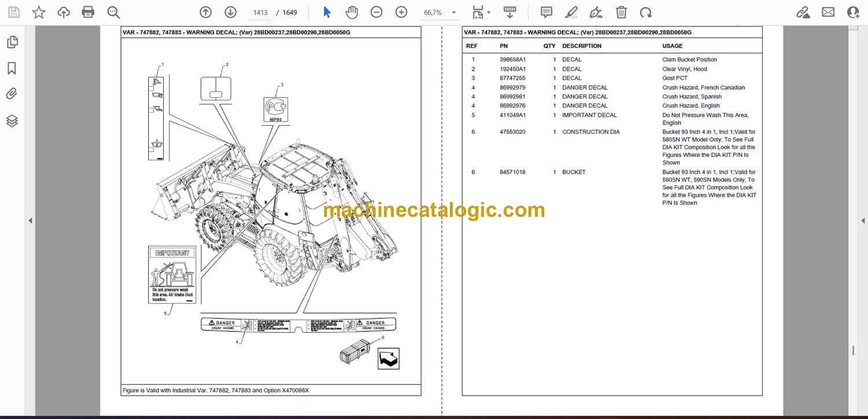
Task: Select part number 86992981
Action: [x=513, y=97]
